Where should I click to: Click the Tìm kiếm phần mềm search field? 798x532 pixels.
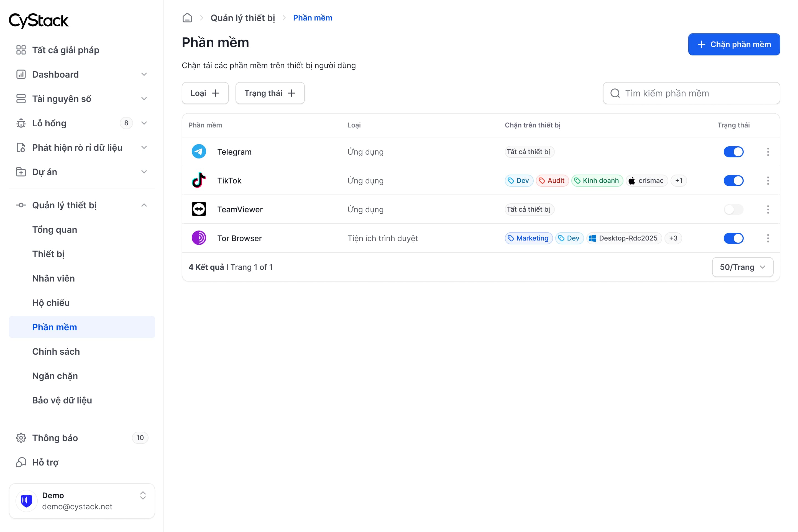(x=691, y=93)
